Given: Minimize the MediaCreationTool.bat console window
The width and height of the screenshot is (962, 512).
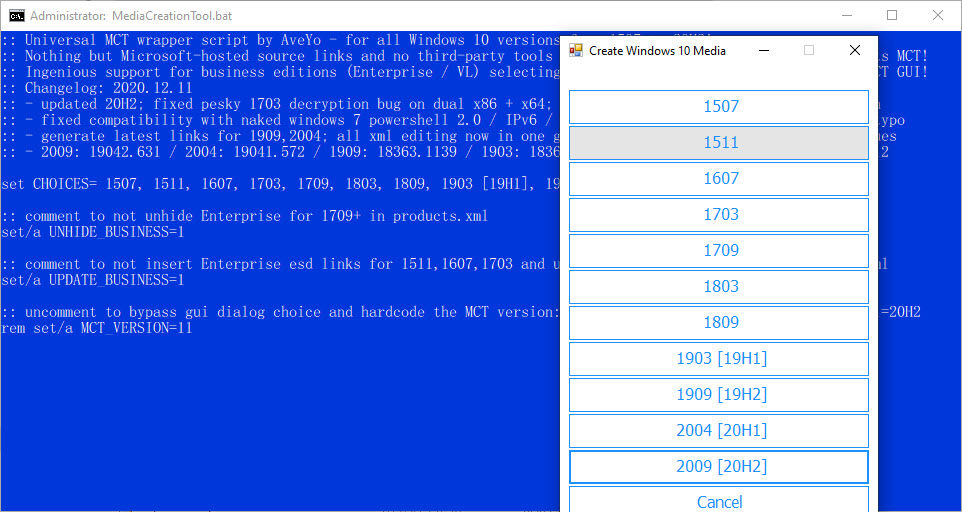Looking at the screenshot, I should tap(847, 15).
